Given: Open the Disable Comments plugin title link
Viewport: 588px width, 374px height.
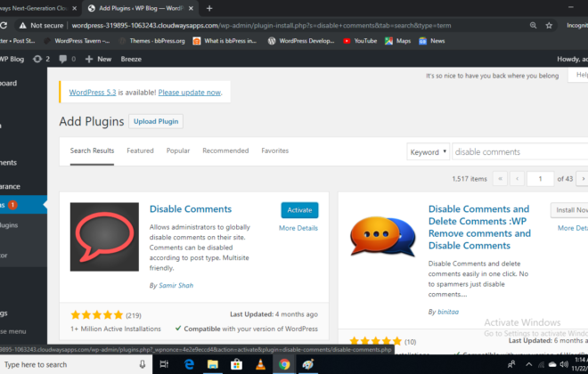Looking at the screenshot, I should 191,209.
